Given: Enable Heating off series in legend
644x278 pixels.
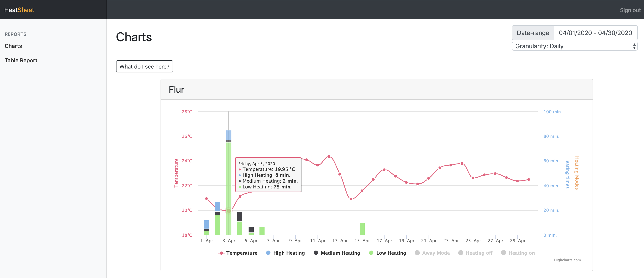Looking at the screenshot, I should (475, 253).
